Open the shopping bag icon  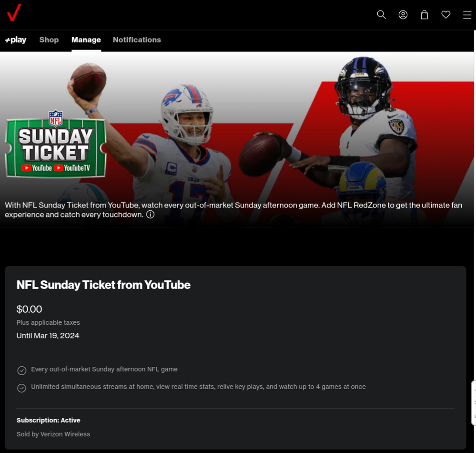pyautogui.click(x=424, y=15)
